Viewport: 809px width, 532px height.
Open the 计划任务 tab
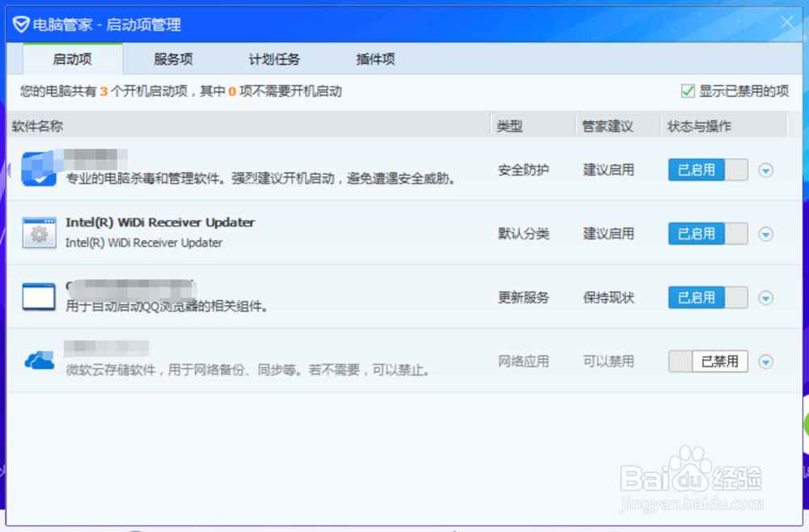273,59
